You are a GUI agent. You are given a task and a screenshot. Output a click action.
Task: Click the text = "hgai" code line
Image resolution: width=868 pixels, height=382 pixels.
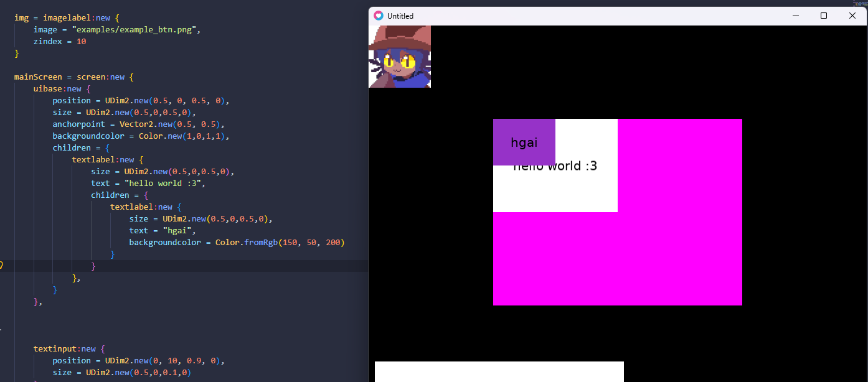coord(162,231)
